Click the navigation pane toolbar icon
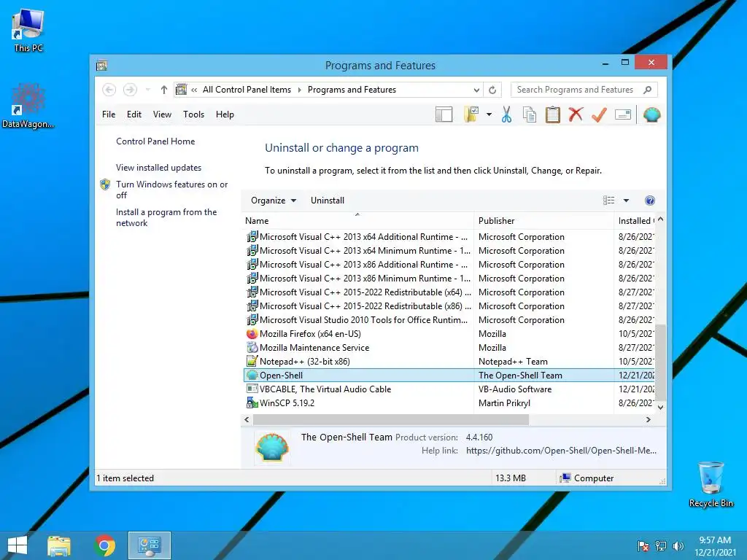Screen dimensions: 747x560 [x=444, y=114]
